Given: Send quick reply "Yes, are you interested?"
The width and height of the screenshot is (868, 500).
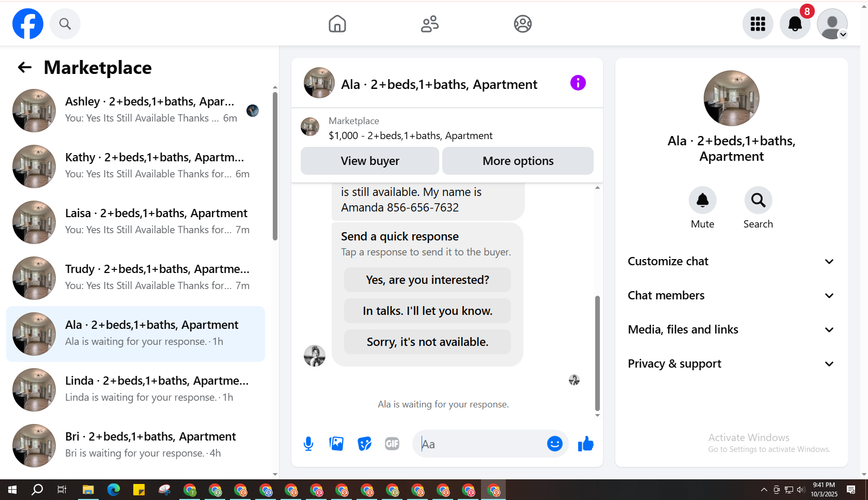Looking at the screenshot, I should pos(427,280).
